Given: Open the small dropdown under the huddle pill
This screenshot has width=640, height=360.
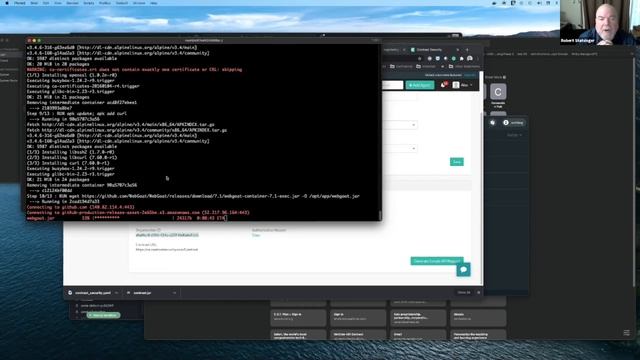Looking at the screenshot, I should 514,135.
